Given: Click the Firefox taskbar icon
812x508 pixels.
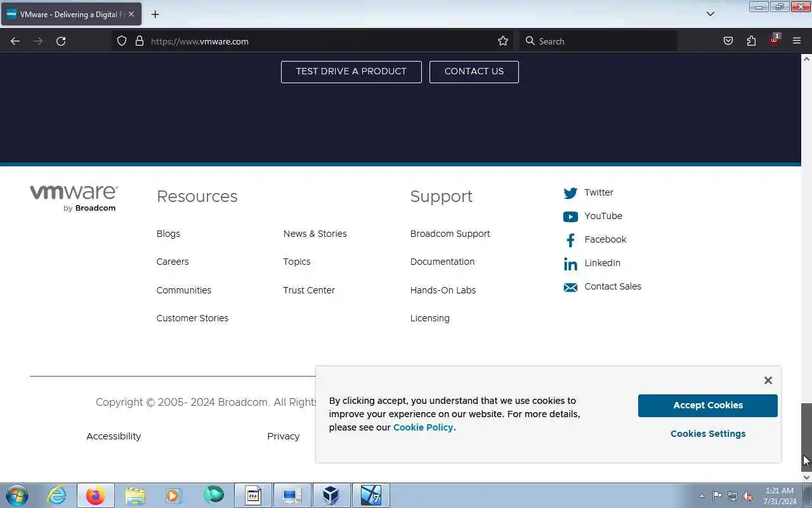Looking at the screenshot, I should click(x=96, y=495).
